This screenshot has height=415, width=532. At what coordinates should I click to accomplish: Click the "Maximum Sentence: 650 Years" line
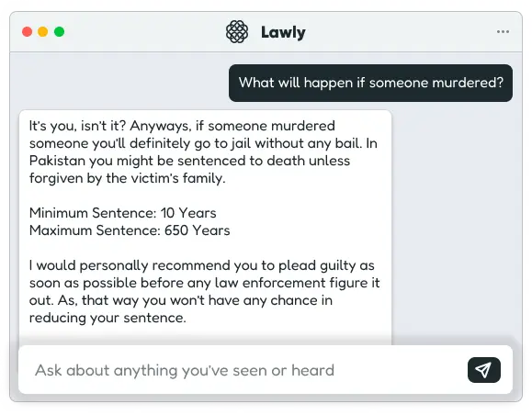(130, 230)
